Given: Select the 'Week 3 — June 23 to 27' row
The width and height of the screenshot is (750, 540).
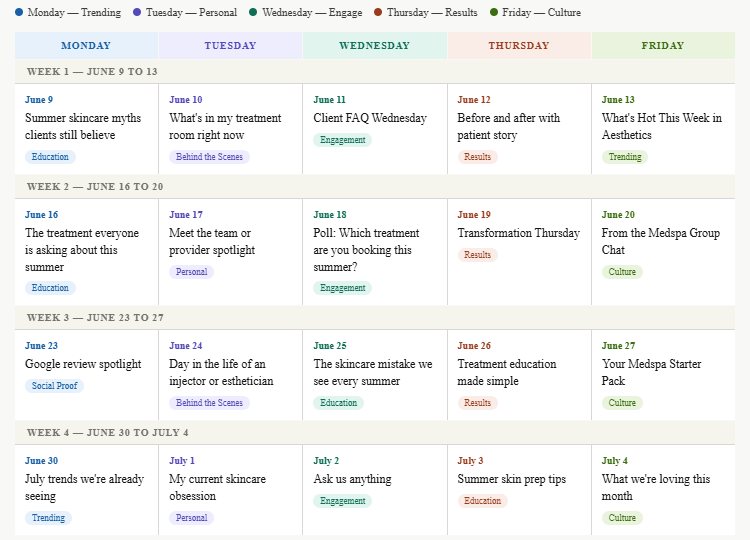Looking at the screenshot, I should 375,318.
